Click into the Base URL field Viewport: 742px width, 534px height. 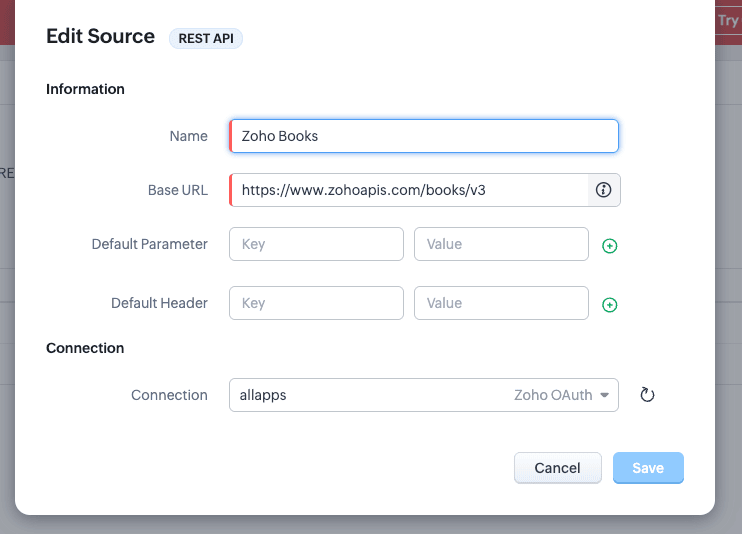pos(409,190)
